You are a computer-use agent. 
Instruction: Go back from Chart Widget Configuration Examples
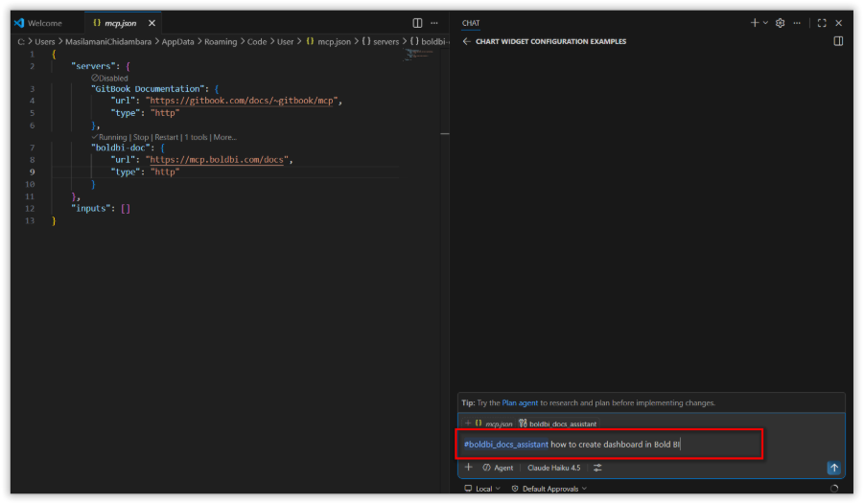tap(466, 41)
